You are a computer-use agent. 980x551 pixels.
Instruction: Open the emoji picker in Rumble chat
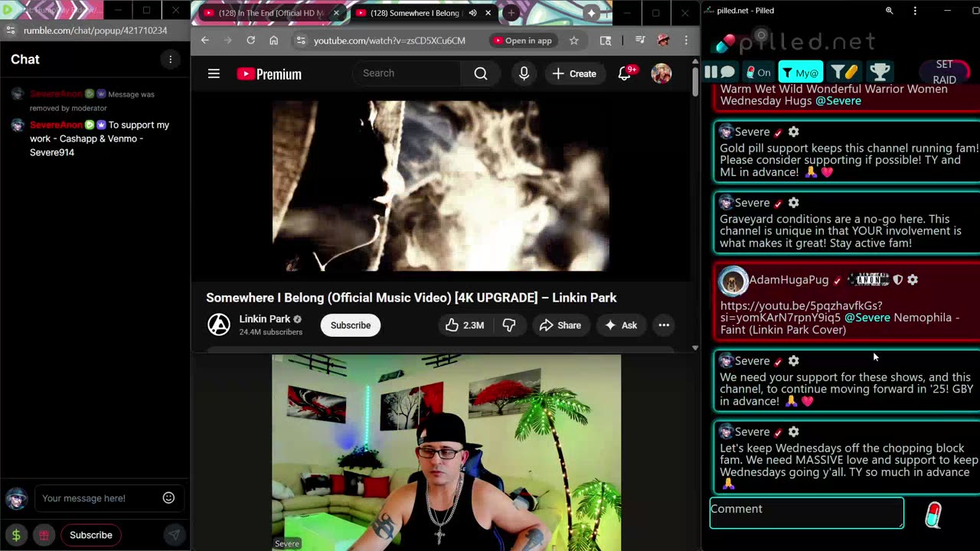pyautogui.click(x=168, y=498)
